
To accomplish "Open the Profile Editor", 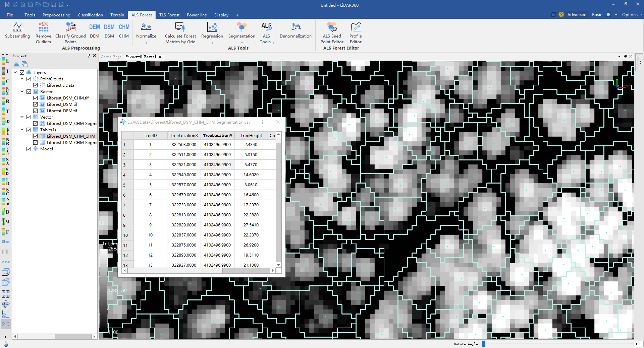I will point(356,33).
